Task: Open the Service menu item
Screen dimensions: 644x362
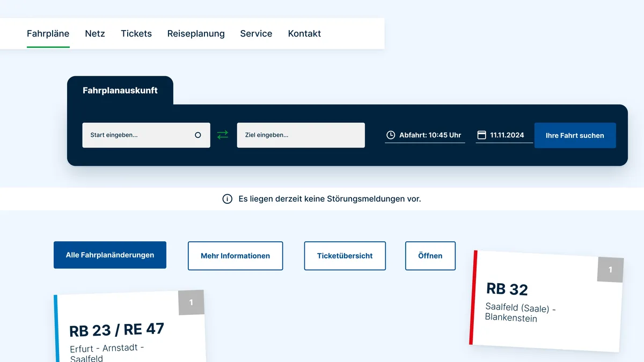Action: click(x=256, y=33)
